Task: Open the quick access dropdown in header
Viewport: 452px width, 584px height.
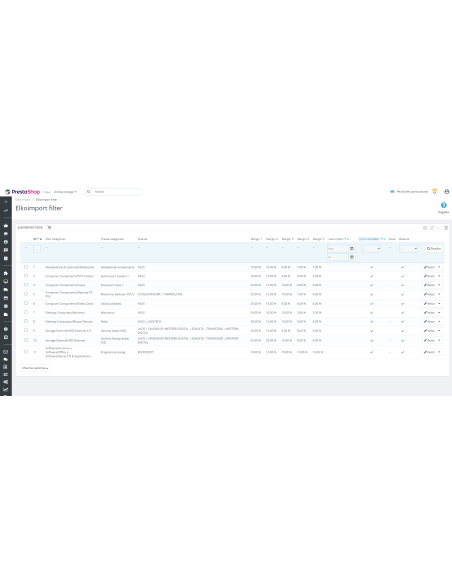Action: [x=65, y=192]
